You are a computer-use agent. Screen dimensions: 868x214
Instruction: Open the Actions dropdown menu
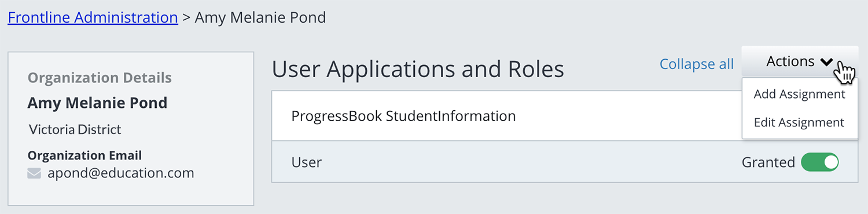pyautogui.click(x=799, y=61)
